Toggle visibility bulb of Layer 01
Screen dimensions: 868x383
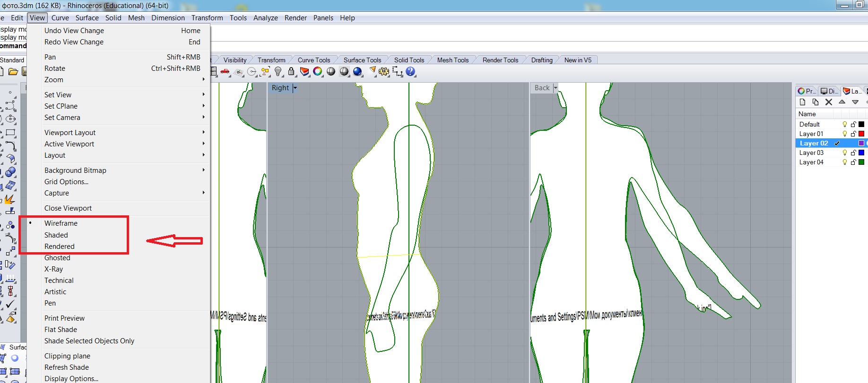[x=845, y=134]
